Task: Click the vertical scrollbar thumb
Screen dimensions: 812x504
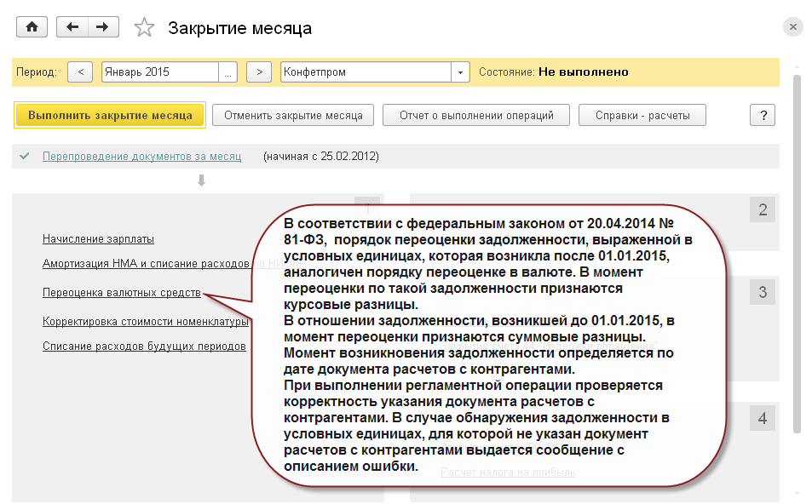Action: 797,254
